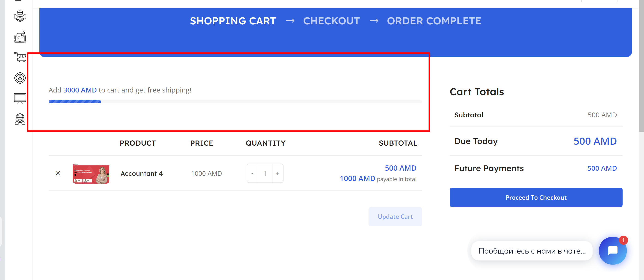Screen dimensions: 644x280
Task: Click the Update Cart button
Action: tap(395, 216)
